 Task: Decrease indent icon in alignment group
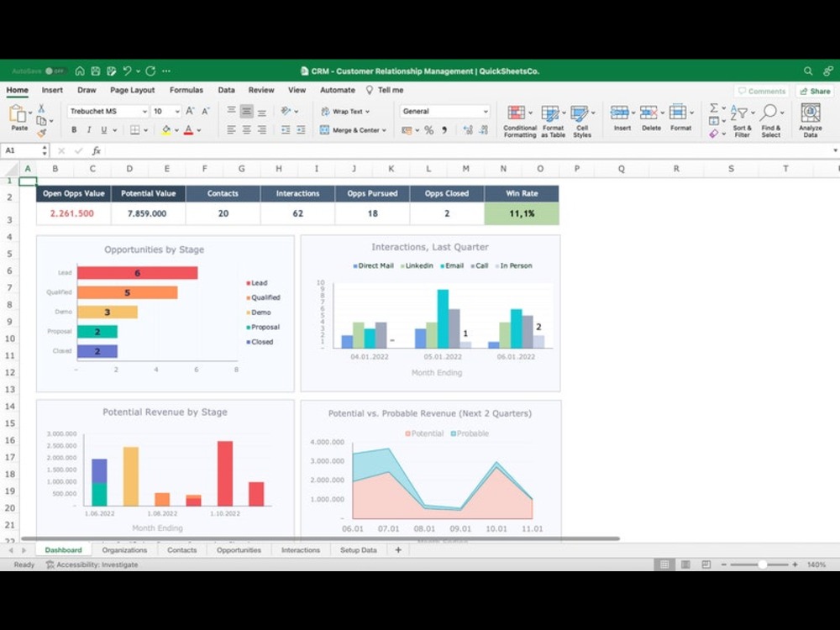pos(286,129)
